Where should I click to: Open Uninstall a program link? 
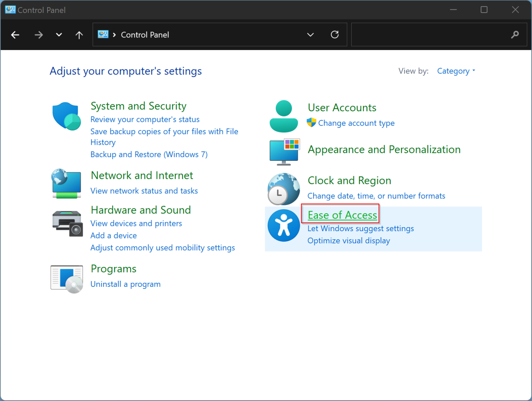tap(125, 284)
